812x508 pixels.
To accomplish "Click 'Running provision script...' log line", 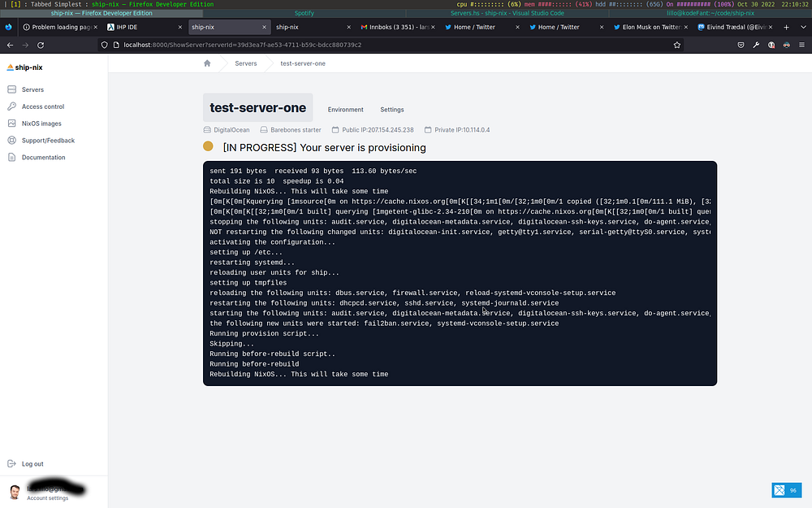I will pos(264,334).
